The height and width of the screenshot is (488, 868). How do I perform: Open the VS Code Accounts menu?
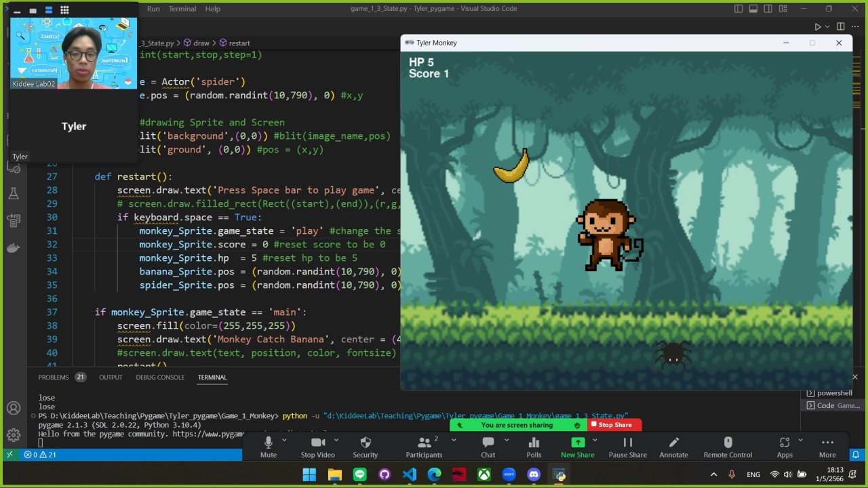13,408
